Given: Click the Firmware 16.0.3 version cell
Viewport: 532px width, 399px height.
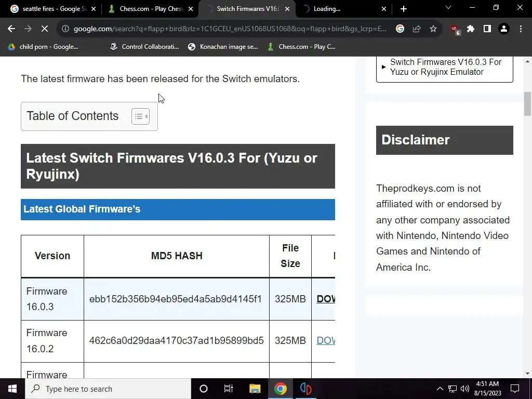Looking at the screenshot, I should tap(52, 299).
